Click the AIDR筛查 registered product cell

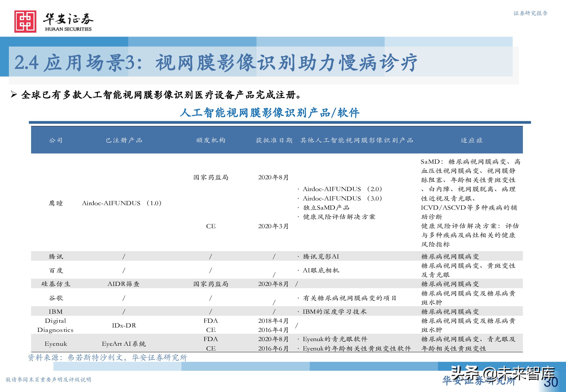point(124,284)
